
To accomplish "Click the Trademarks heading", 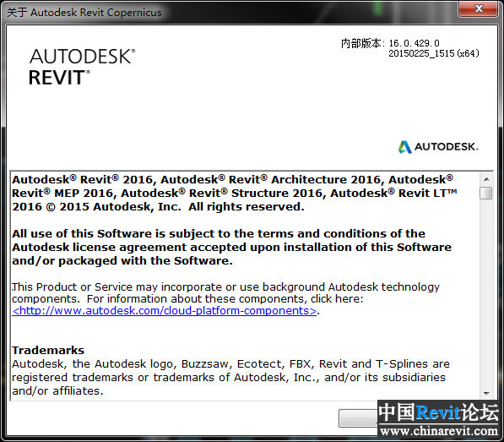I will (48, 351).
